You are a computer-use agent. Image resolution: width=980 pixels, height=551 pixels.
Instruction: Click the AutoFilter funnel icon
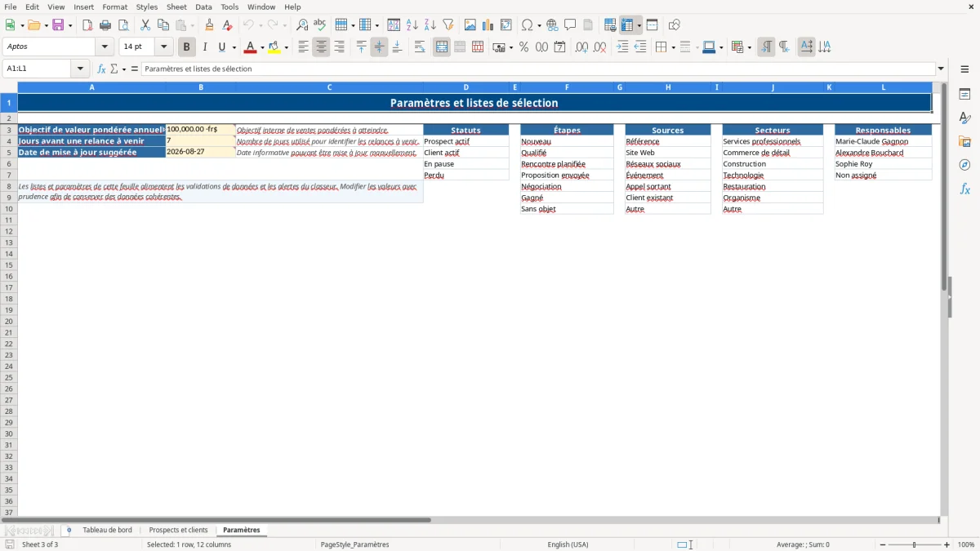(448, 25)
